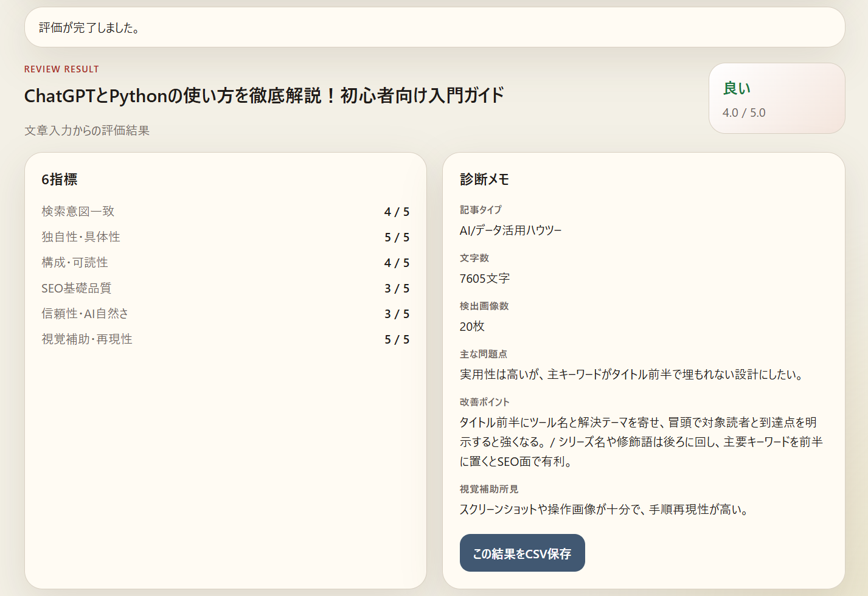Click the 主な問題点 description text
868x596 pixels.
pos(631,375)
